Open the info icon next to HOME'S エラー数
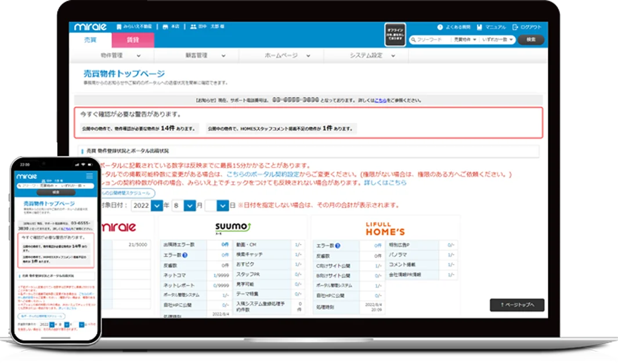 click(x=337, y=245)
